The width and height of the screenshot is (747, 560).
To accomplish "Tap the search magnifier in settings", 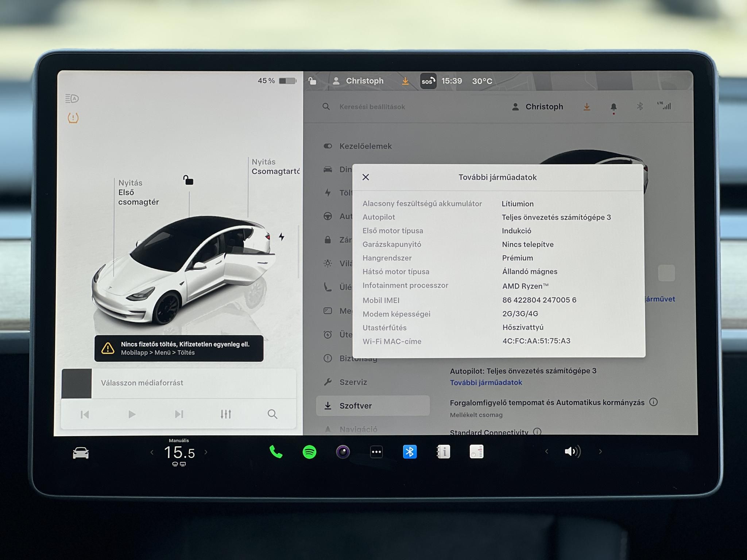I will (x=326, y=106).
